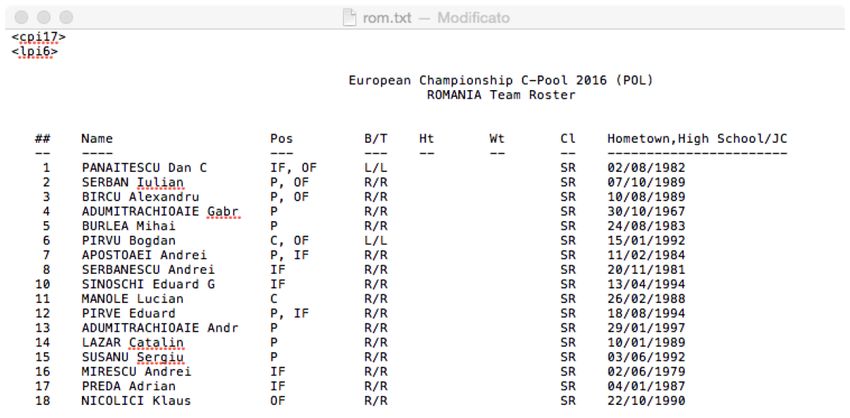Viewport: 850px width, 418px height.
Task: Click the green zoom window button
Action: 66,17
